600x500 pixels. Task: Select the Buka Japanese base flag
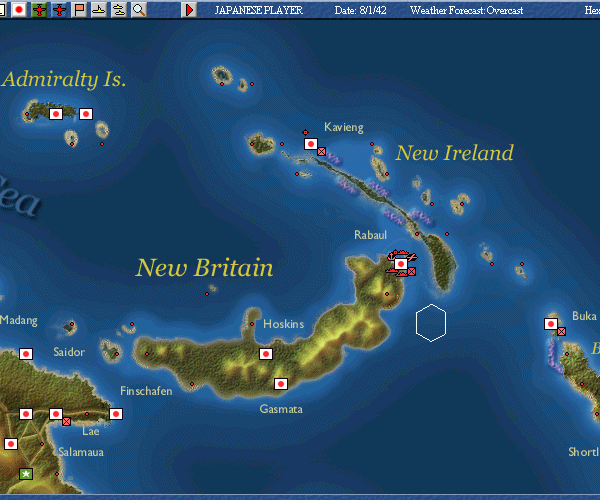551,324
